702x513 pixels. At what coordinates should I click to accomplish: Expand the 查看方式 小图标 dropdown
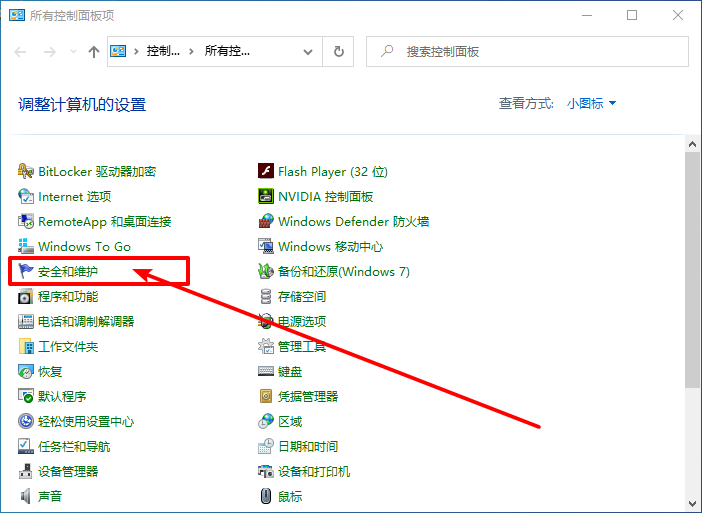tap(591, 103)
